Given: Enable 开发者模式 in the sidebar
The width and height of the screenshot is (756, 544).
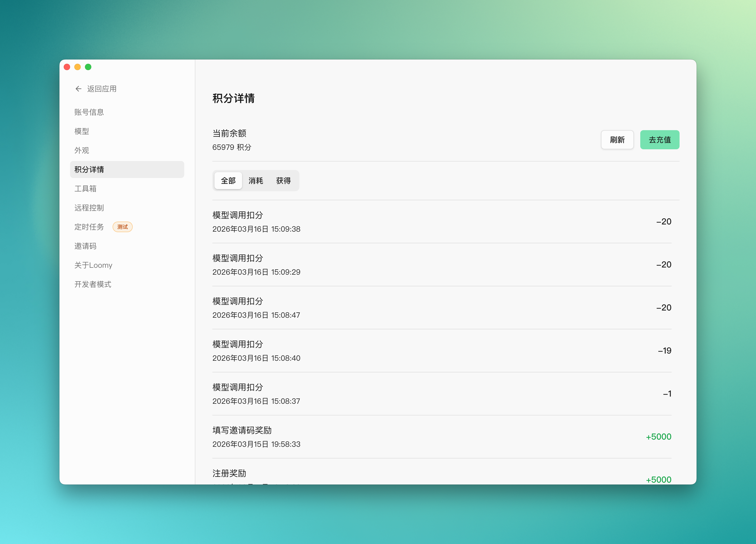Looking at the screenshot, I should [x=93, y=284].
